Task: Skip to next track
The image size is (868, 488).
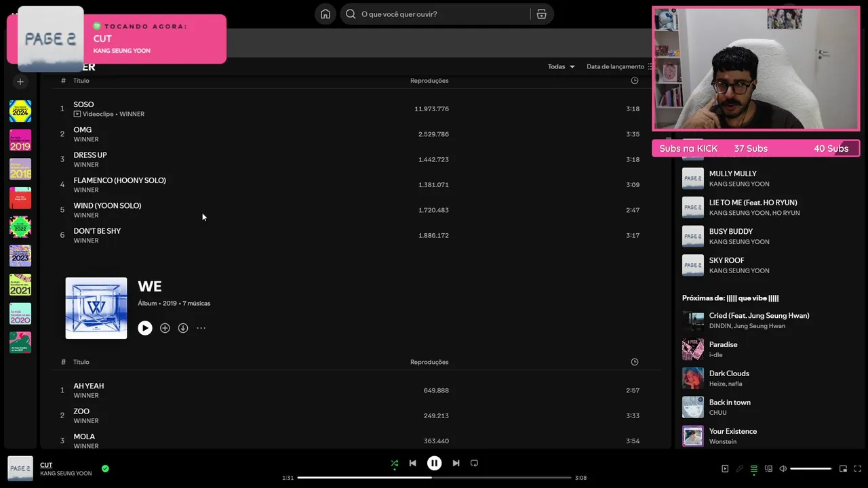Action: tap(456, 464)
